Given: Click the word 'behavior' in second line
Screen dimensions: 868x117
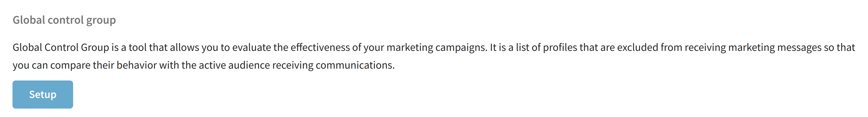Looking at the screenshot, I should pos(137,65).
